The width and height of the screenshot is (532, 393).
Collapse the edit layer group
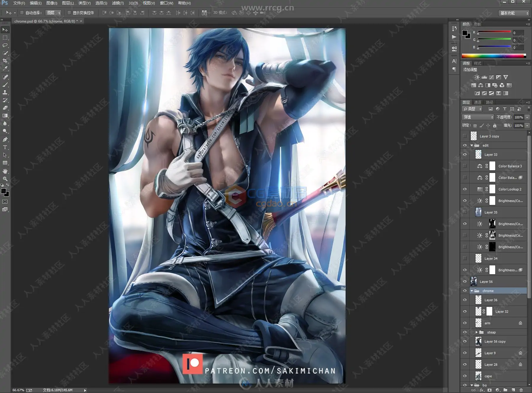coord(472,145)
